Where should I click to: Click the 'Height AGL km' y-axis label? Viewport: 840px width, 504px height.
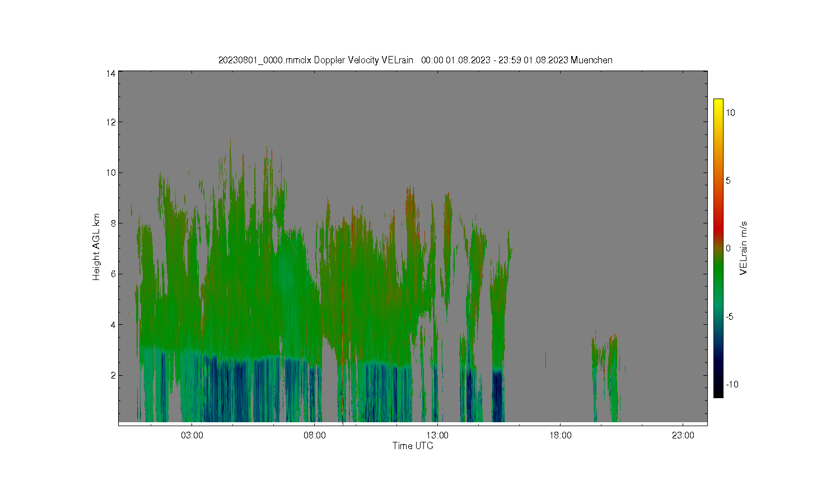96,247
